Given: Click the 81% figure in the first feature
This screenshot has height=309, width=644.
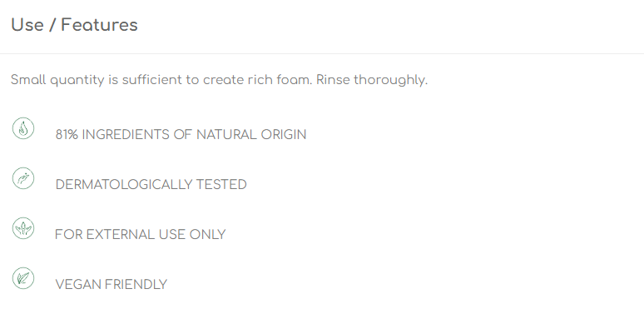Looking at the screenshot, I should (x=67, y=135).
